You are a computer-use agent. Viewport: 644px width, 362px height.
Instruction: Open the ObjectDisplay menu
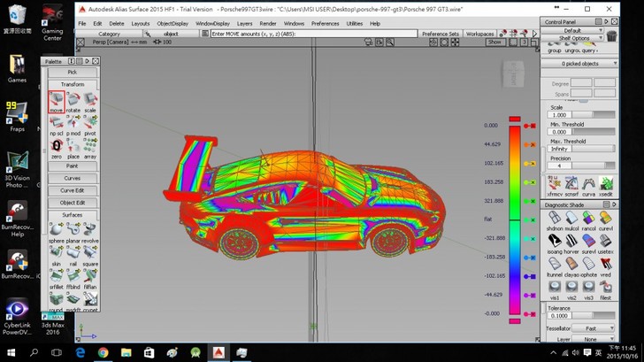(x=172, y=23)
